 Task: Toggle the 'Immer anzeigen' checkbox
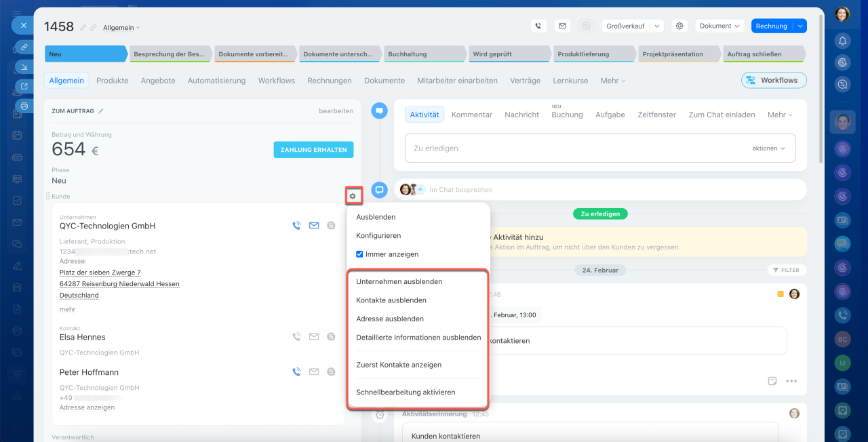(x=360, y=254)
